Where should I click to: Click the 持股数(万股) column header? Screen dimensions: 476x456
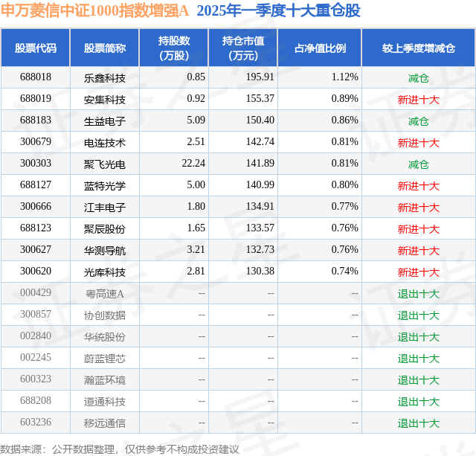tap(174, 48)
